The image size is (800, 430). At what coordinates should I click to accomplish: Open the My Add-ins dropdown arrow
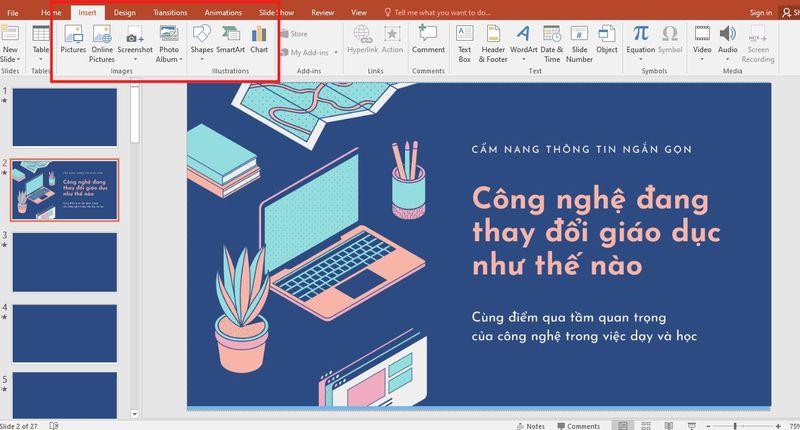[x=336, y=53]
